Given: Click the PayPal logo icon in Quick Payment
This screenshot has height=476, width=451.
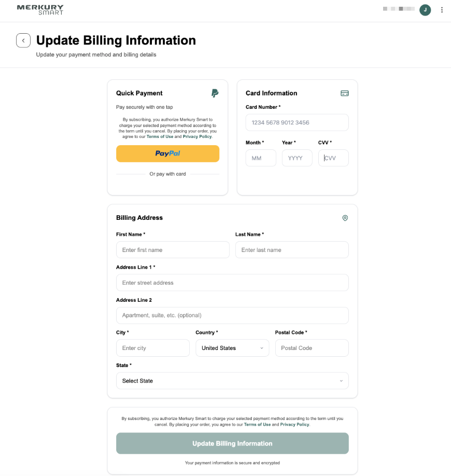Looking at the screenshot, I should (215, 93).
